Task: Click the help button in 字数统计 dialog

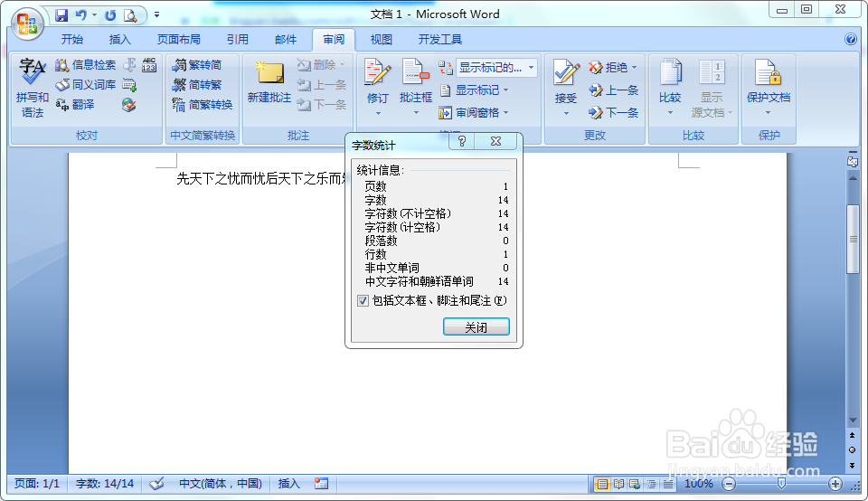Action: (x=462, y=142)
